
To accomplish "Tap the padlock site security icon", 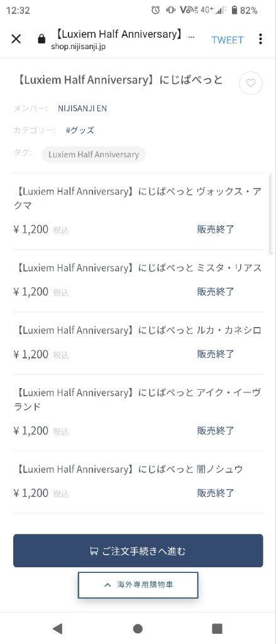I will pos(41,39).
